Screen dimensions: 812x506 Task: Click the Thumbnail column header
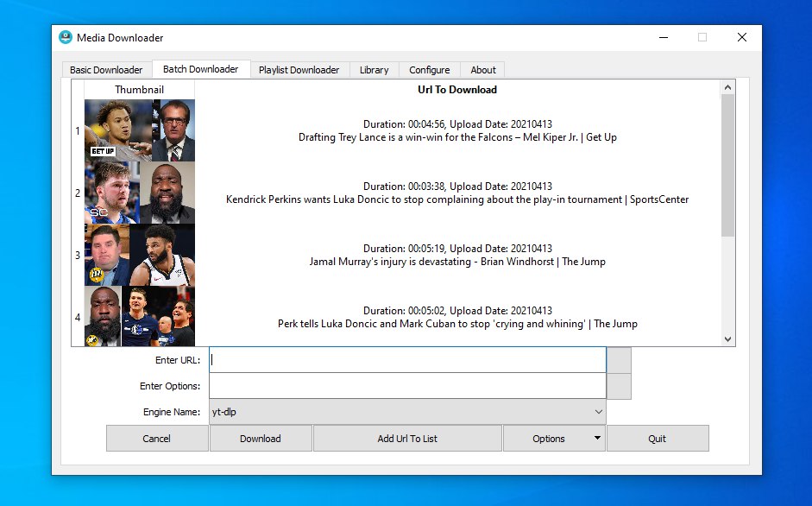click(x=139, y=90)
